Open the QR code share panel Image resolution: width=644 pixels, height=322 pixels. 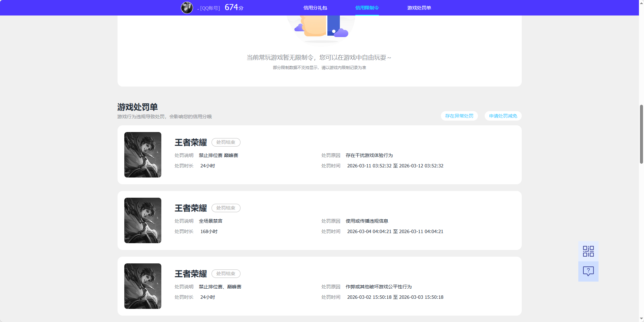tap(588, 251)
